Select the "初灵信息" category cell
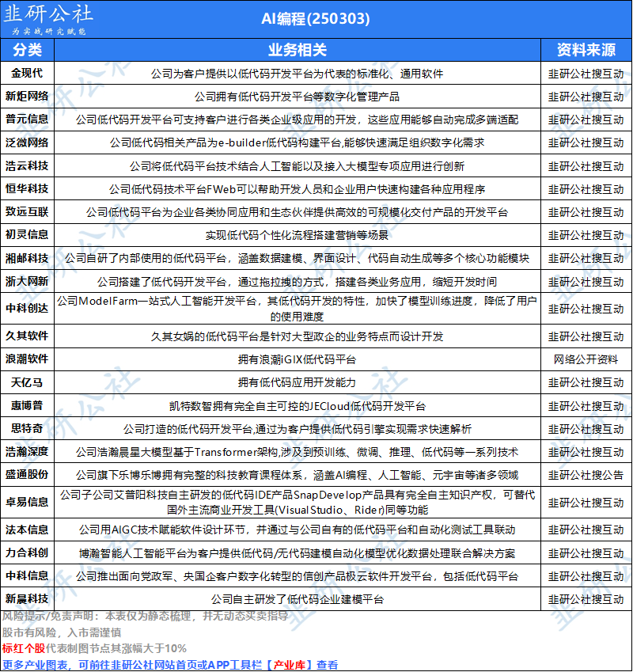 pyautogui.click(x=27, y=235)
